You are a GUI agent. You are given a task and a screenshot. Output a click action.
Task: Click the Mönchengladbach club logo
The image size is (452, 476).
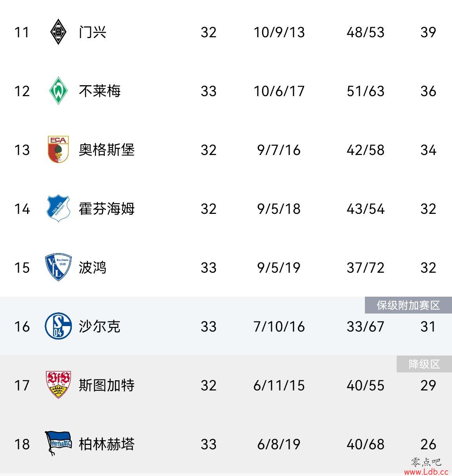point(58,32)
